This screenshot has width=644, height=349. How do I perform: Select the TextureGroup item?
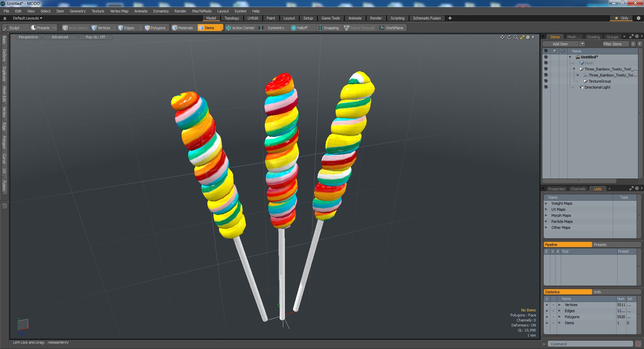[599, 81]
